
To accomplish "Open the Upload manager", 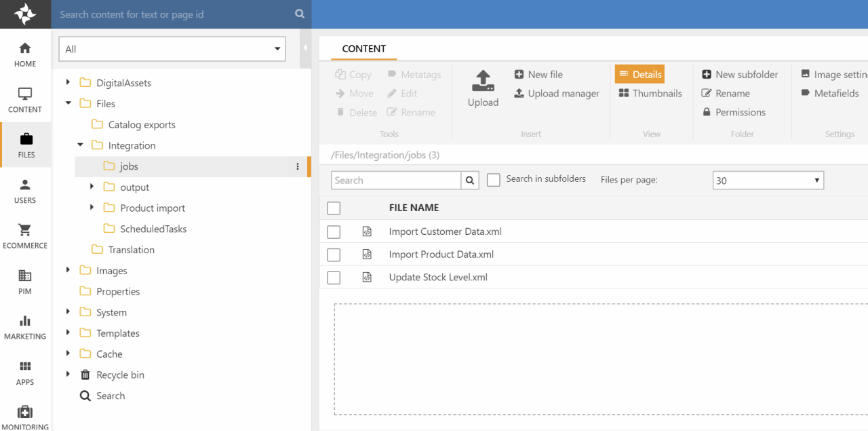I will pyautogui.click(x=557, y=94).
